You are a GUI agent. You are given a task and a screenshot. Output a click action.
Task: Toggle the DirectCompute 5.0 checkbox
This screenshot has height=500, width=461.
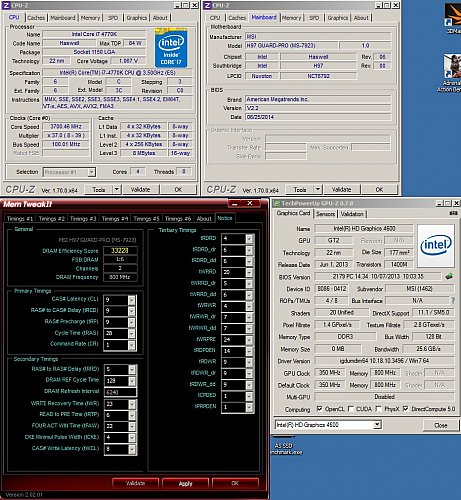point(406,409)
